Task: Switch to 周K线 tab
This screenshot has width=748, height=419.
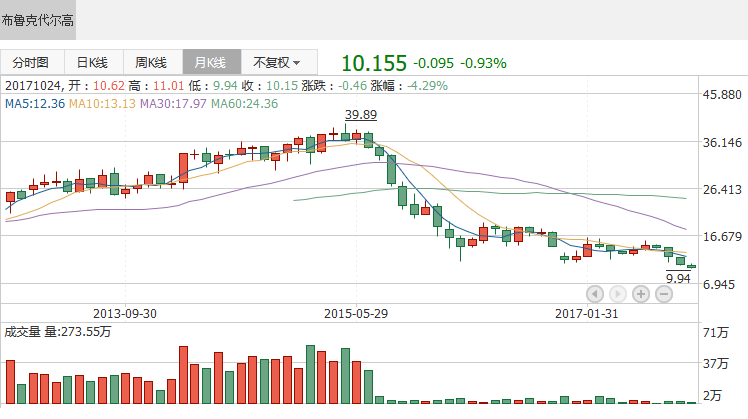Action: [153, 63]
